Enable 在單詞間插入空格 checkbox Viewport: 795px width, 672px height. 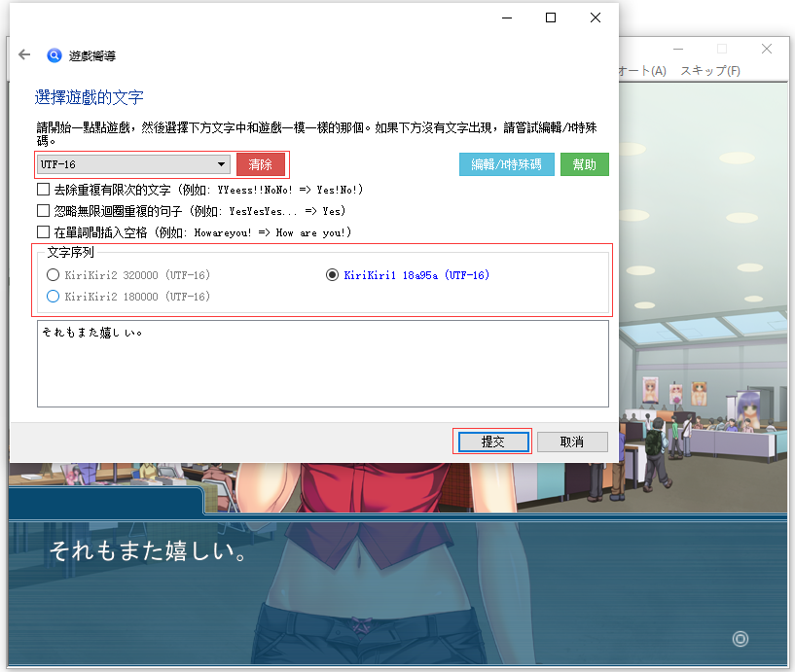coord(44,232)
